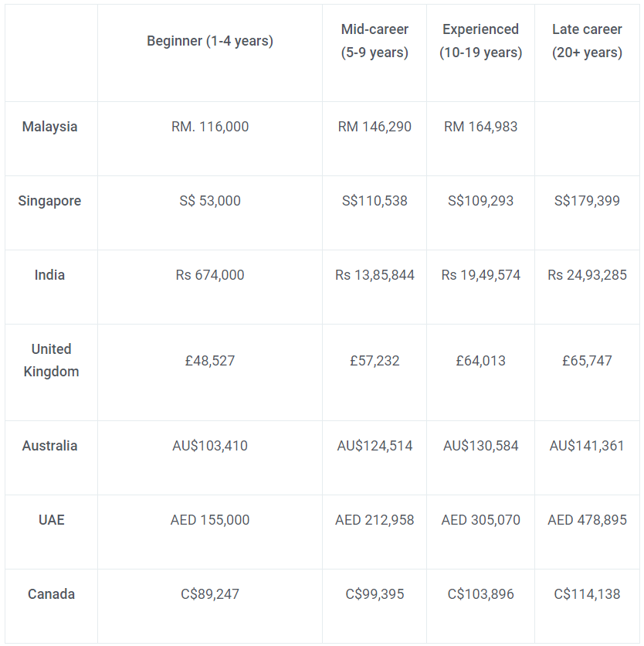Select the RM 164,983 cell
Viewport: 644px width, 646px height.
tap(480, 127)
